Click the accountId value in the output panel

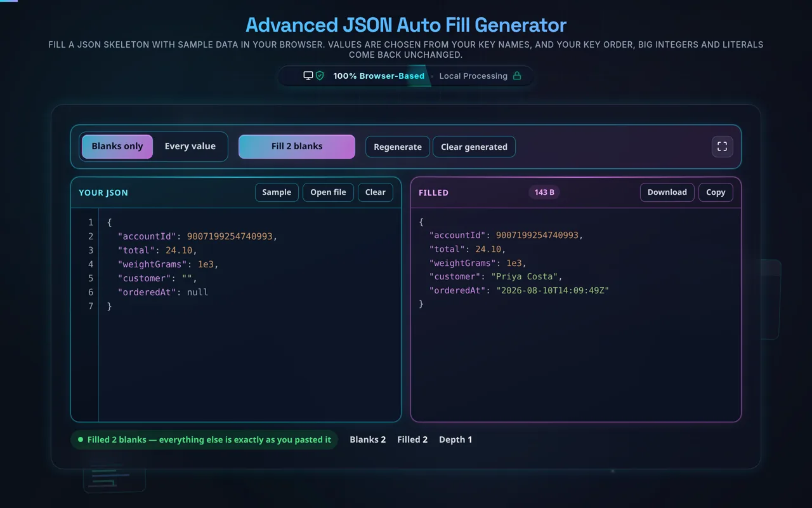pos(537,235)
